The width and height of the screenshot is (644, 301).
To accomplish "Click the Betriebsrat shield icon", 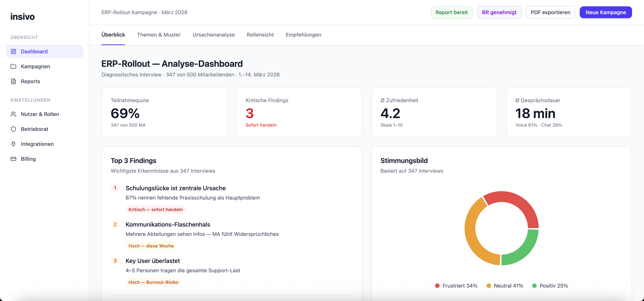I will tap(13, 129).
